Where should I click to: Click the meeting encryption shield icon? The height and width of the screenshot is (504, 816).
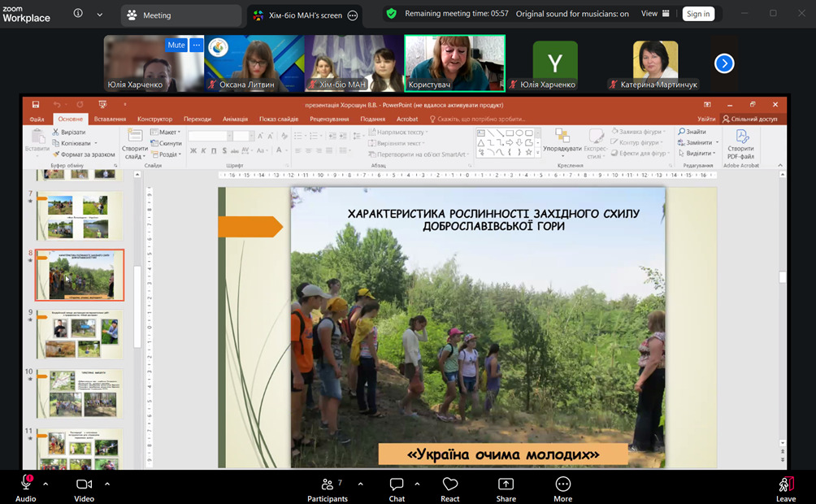392,14
